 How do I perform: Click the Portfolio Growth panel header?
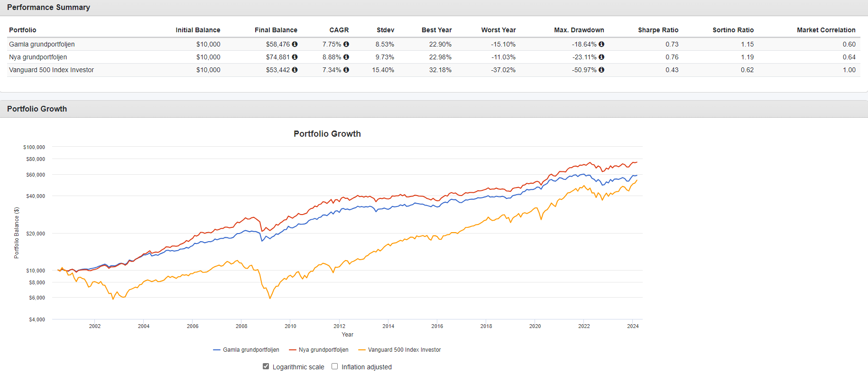[37, 109]
